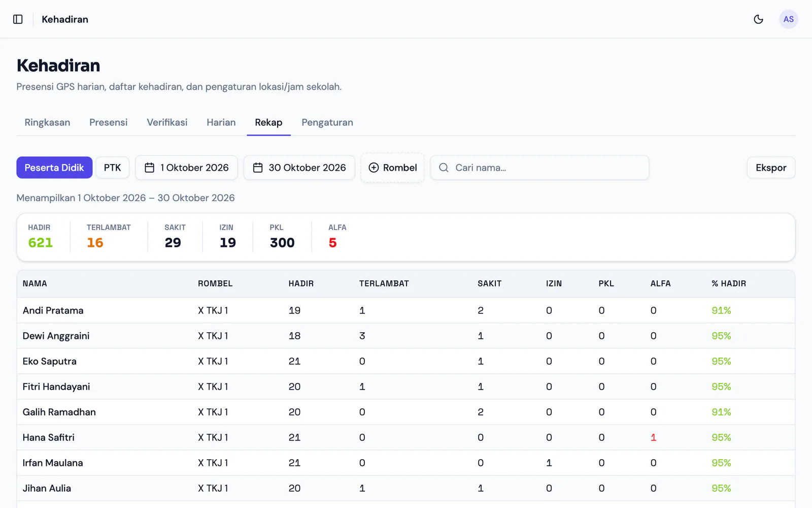Screen dimensions: 812x508
Task: Click the TERLAMBAT column header
Action: [x=384, y=283]
